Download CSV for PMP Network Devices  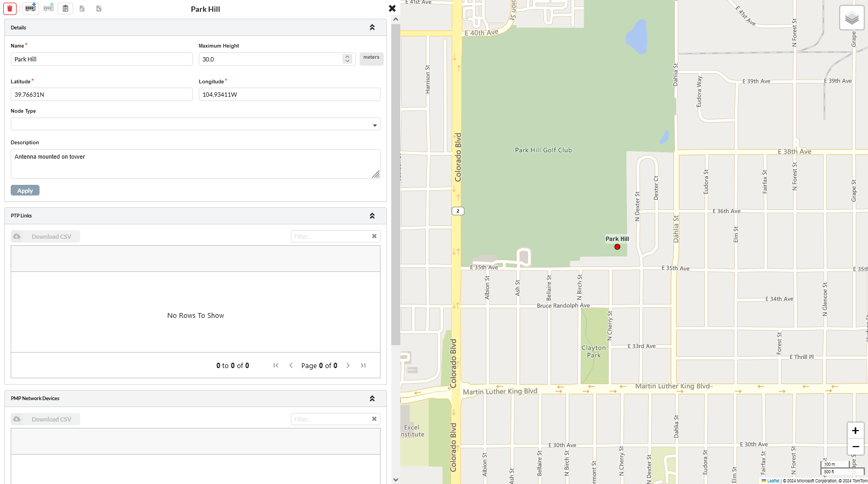coord(45,419)
